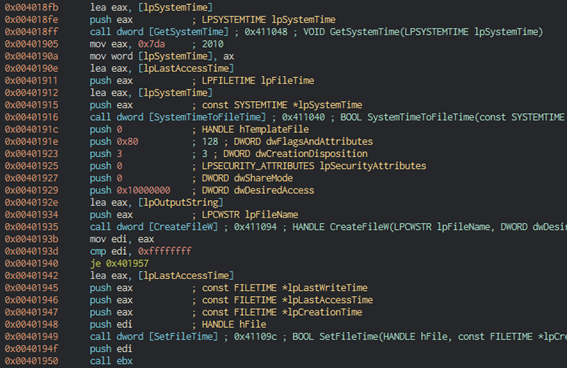Image resolution: width=567 pixels, height=368 pixels.
Task: Select address 0x0040193b mov edi, eax
Action: coord(79,239)
